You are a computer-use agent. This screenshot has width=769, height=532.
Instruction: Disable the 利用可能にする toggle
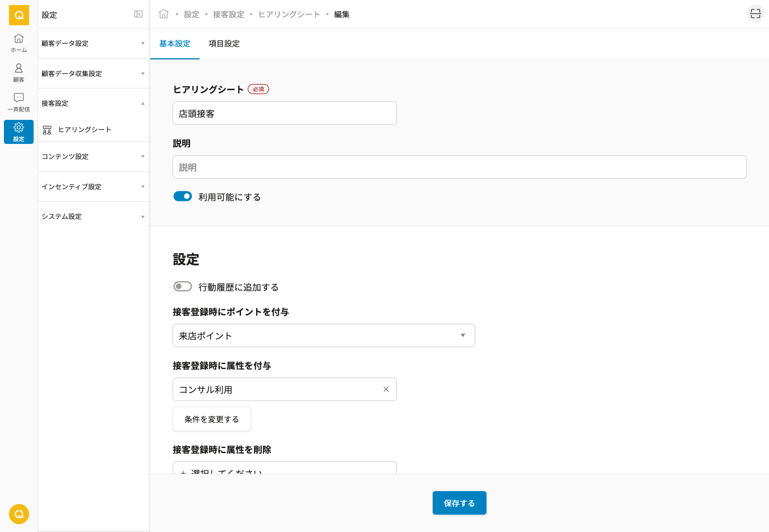click(x=183, y=197)
